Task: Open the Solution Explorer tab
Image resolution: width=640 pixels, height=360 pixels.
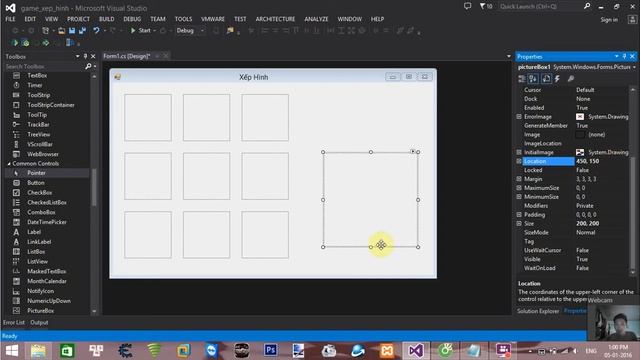Action: [x=538, y=311]
